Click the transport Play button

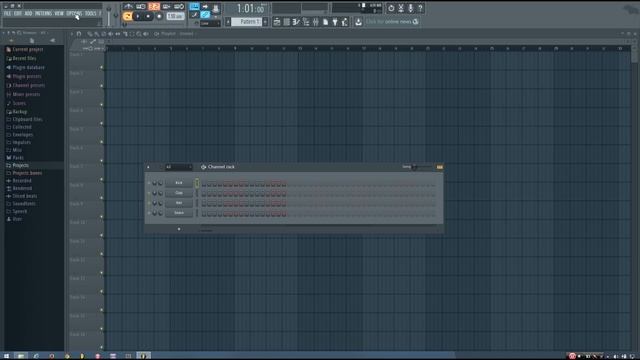(138, 16)
